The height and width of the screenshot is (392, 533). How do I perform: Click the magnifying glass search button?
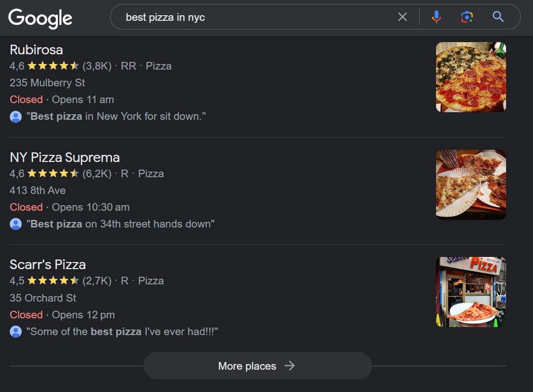tap(498, 17)
